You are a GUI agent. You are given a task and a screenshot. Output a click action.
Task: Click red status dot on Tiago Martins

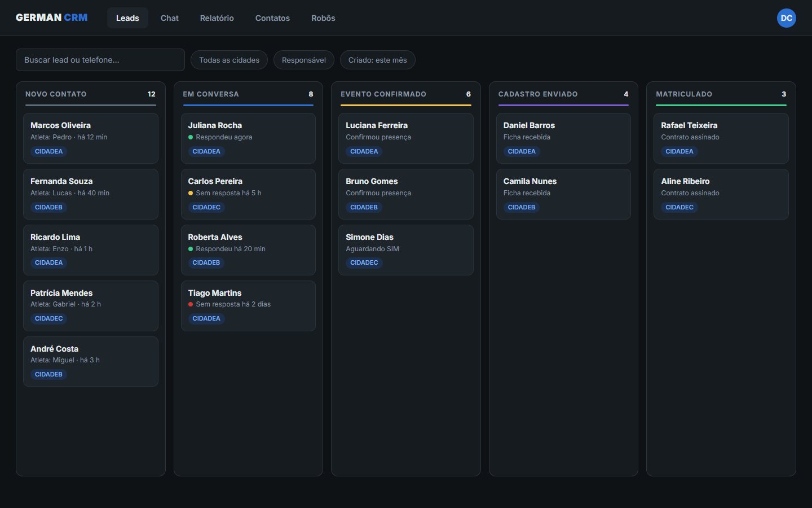[191, 304]
